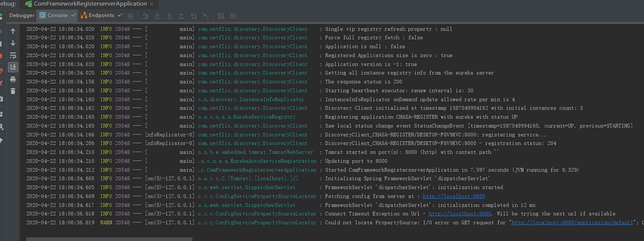
Task: Click the horizontal scrollbar under the console
Action: click(x=109, y=239)
